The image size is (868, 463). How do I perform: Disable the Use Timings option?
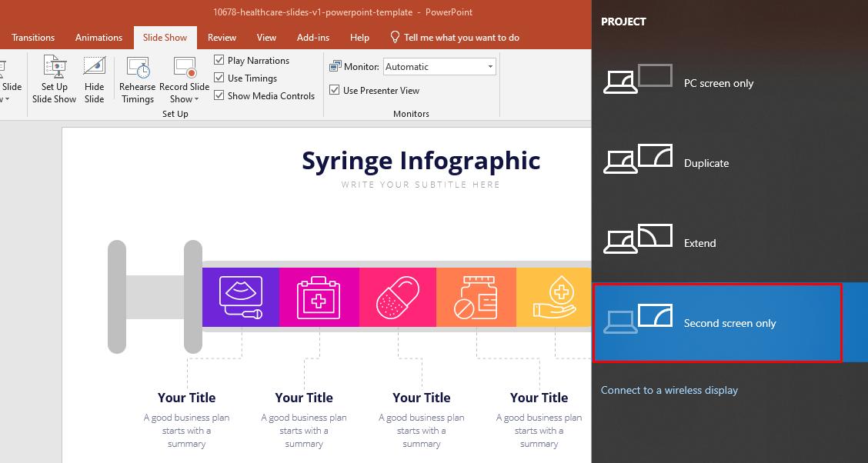tap(219, 78)
